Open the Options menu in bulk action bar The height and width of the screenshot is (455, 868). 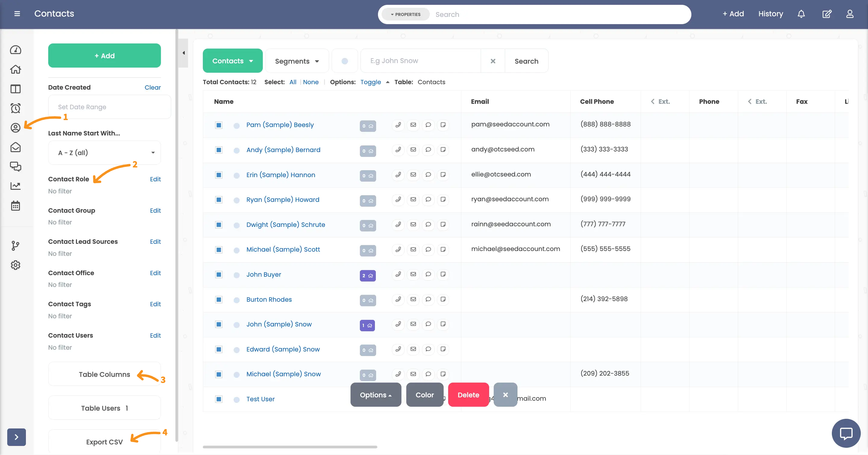click(x=375, y=395)
